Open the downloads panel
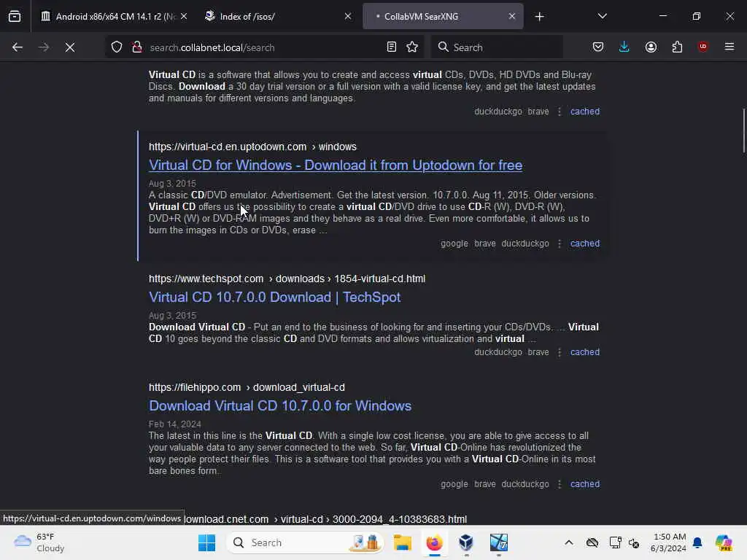Viewport: 747px width, 560px height. (624, 47)
